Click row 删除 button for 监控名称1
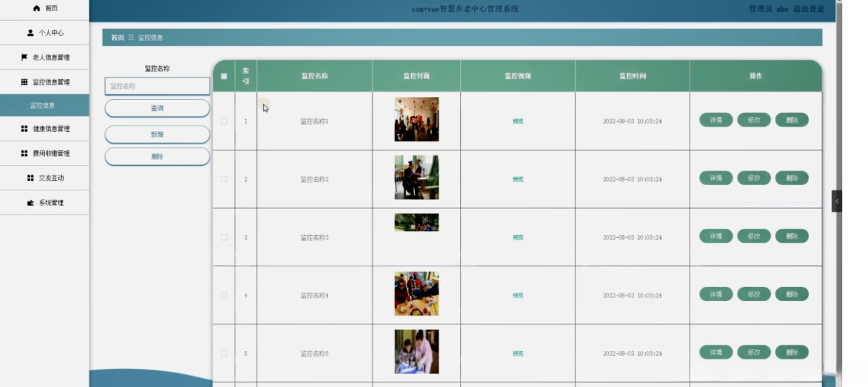The height and width of the screenshot is (387, 868). pyautogui.click(x=792, y=120)
